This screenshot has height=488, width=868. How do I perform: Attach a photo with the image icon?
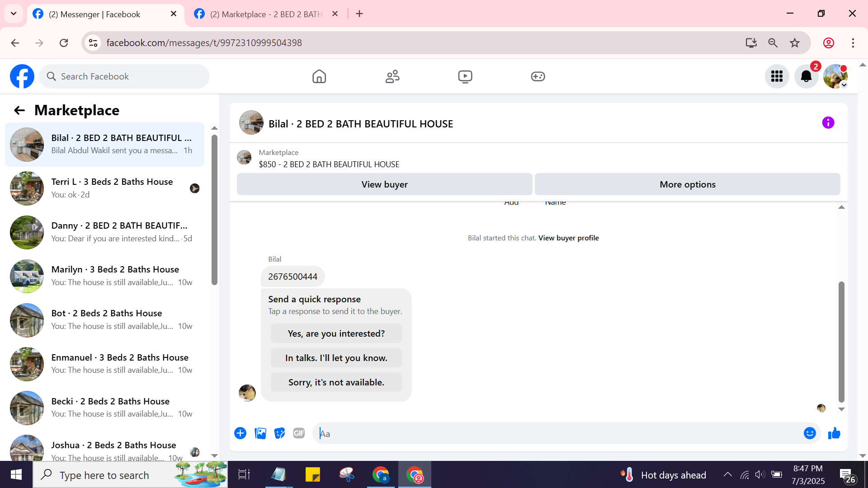click(x=260, y=433)
